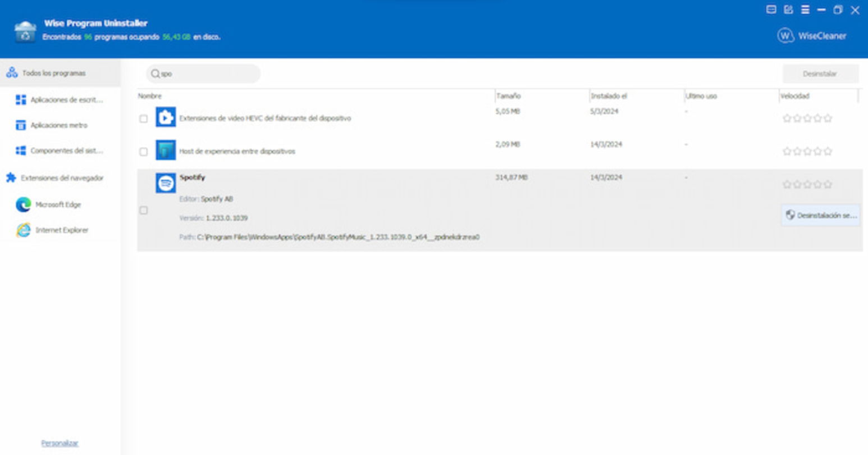Click the search field containing 'spo'

click(x=203, y=74)
